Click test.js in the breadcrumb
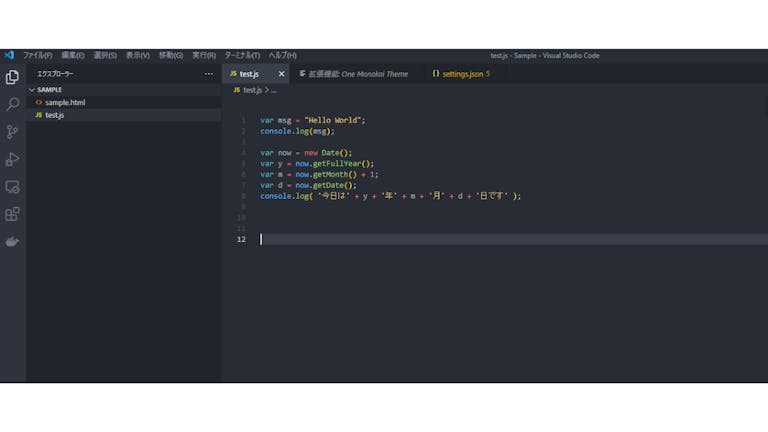The height and width of the screenshot is (432, 768). [252, 90]
